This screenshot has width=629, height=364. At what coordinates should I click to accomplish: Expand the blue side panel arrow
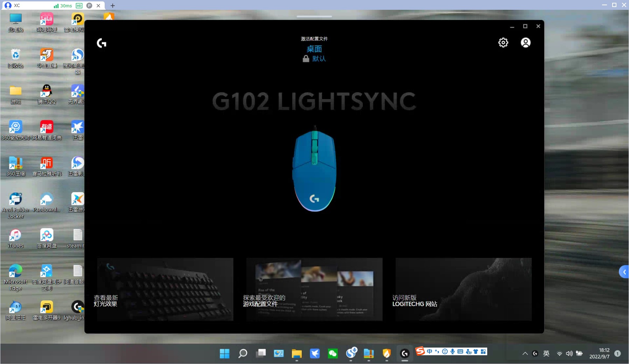tap(624, 272)
